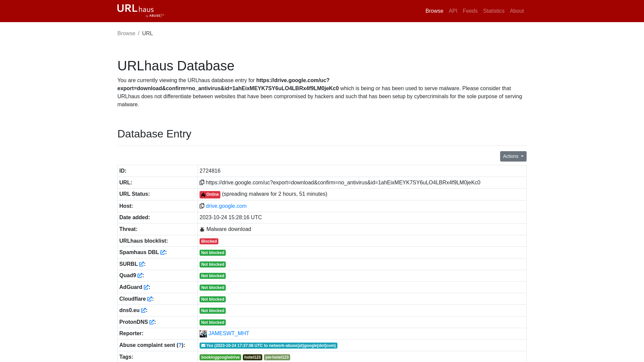The width and height of the screenshot is (644, 362).
Task: Click the bookinggoogledrive tag
Action: pyautogui.click(x=220, y=357)
